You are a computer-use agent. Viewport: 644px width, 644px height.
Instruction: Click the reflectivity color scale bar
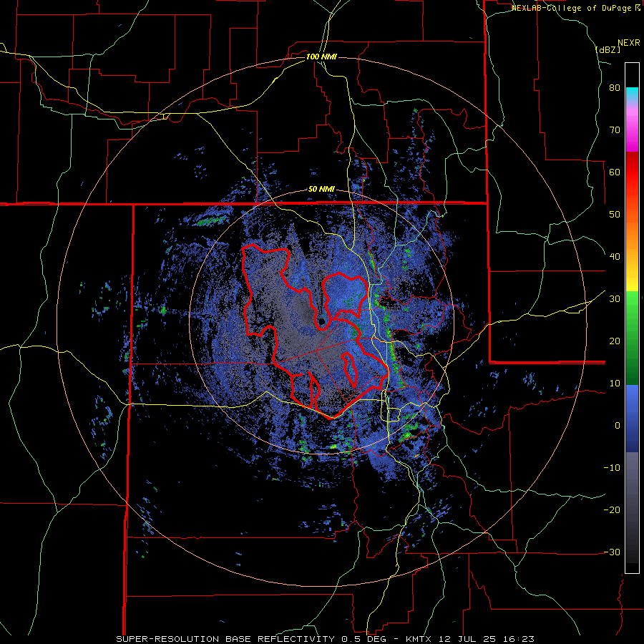tap(632, 318)
